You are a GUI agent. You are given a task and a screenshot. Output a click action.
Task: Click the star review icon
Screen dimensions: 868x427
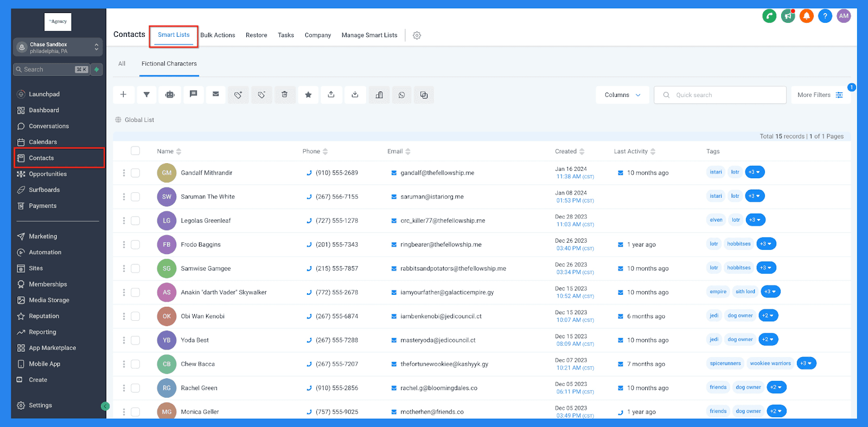click(x=308, y=95)
